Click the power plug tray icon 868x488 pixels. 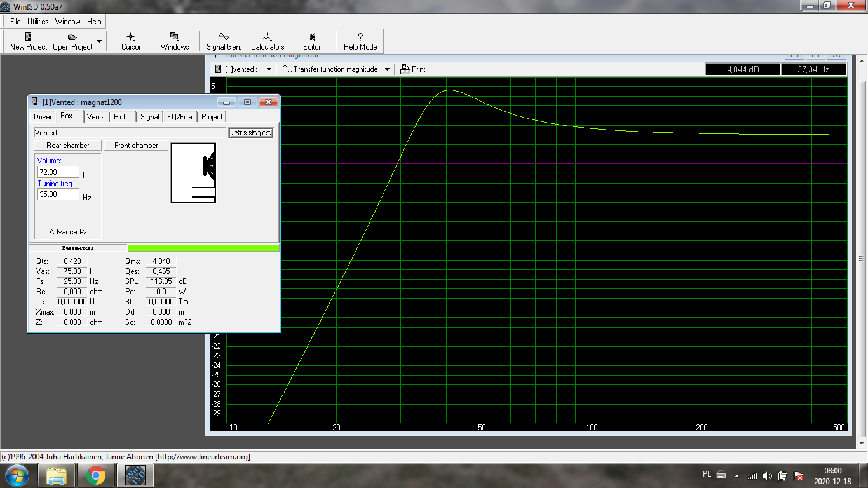[x=783, y=475]
